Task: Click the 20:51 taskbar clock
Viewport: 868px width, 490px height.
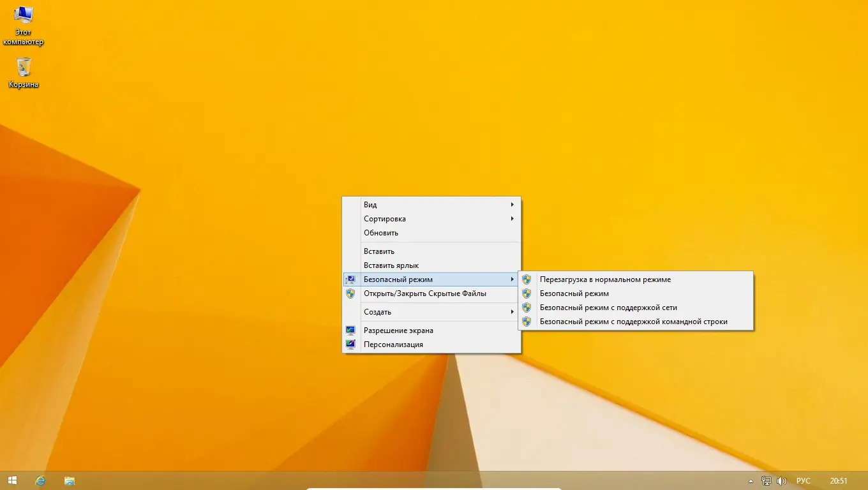Action: [839, 481]
